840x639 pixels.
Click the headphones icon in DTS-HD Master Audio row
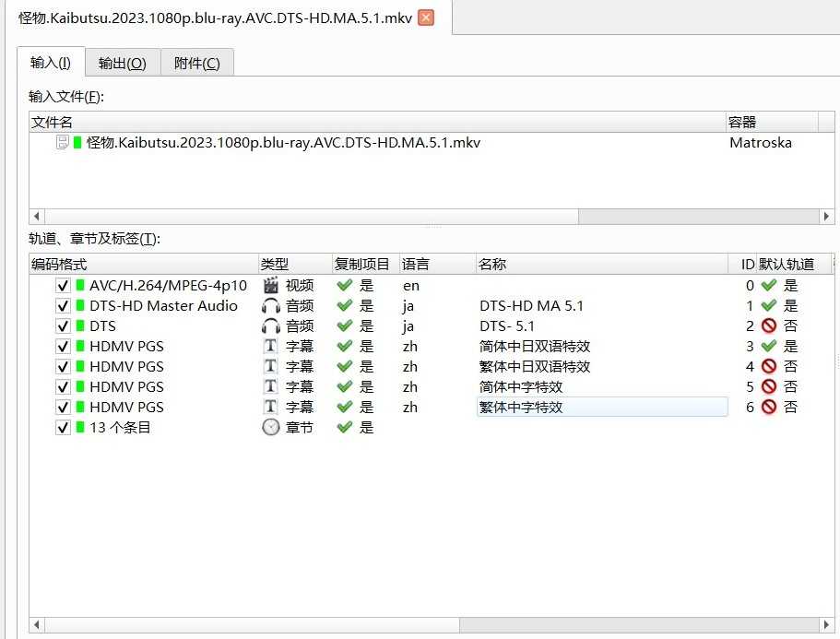[271, 306]
